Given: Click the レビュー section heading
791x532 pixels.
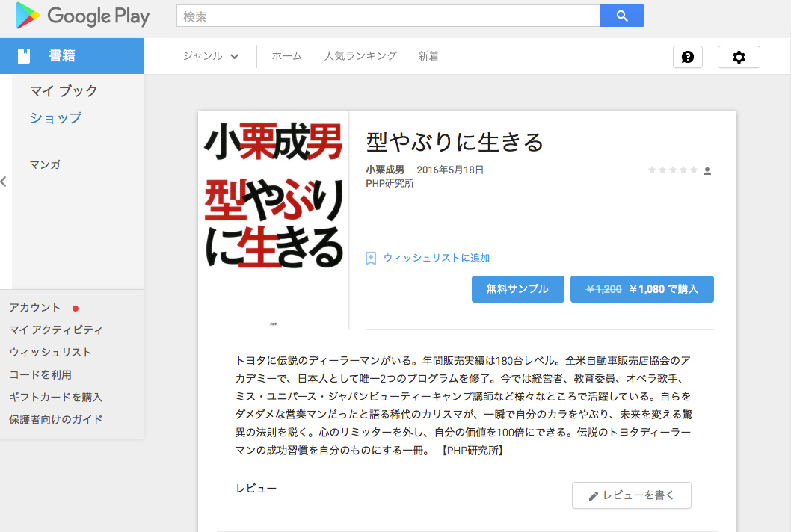Looking at the screenshot, I should pos(256,488).
